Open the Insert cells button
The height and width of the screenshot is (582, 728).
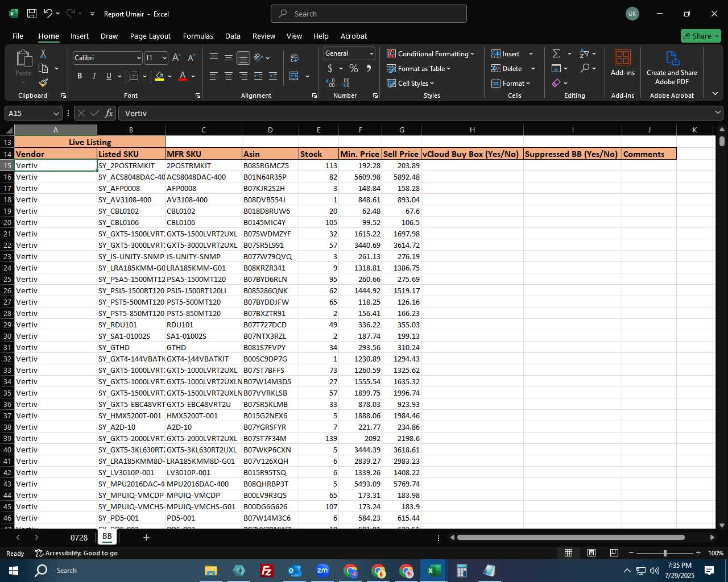tap(506, 53)
